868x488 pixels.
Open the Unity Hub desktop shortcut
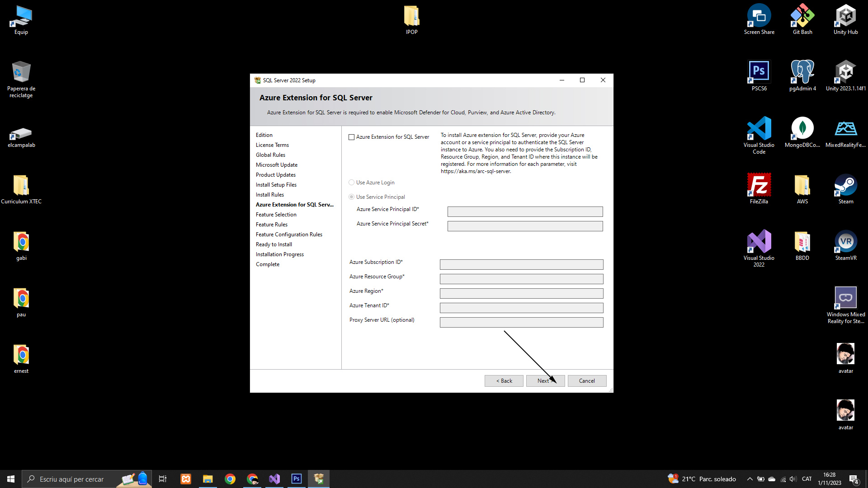pos(845,19)
